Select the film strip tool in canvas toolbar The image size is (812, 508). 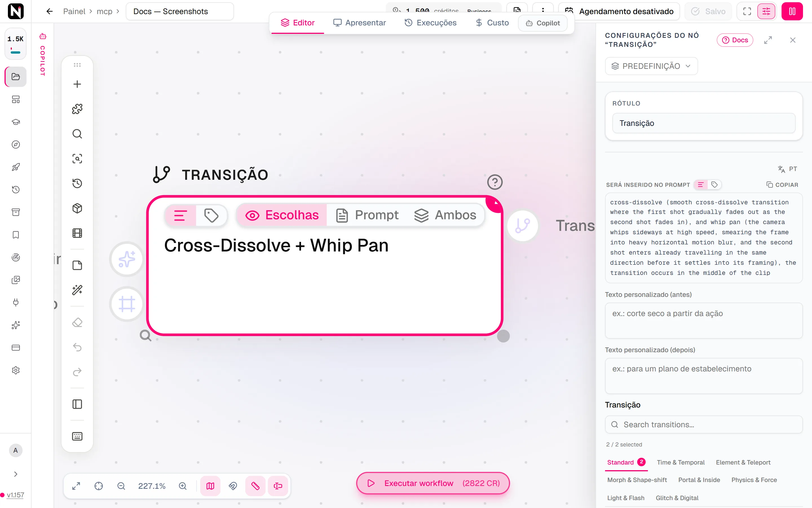77,233
